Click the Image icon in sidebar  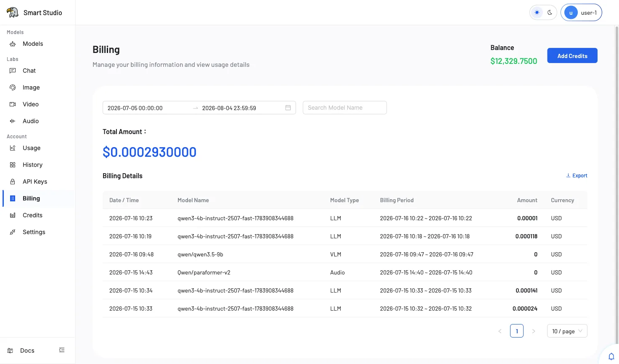pyautogui.click(x=13, y=87)
